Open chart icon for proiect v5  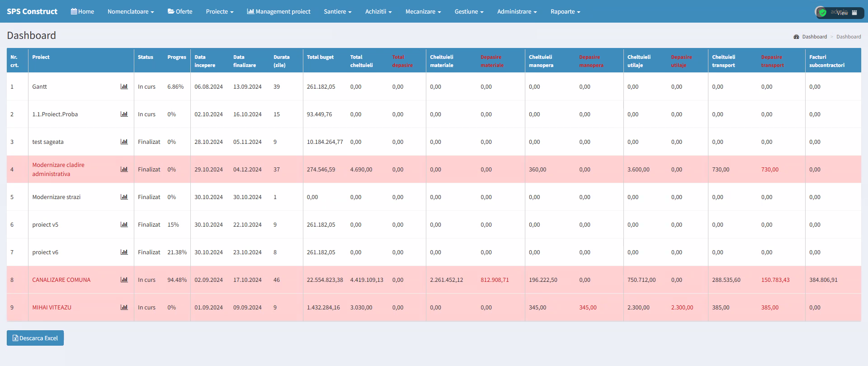(124, 224)
